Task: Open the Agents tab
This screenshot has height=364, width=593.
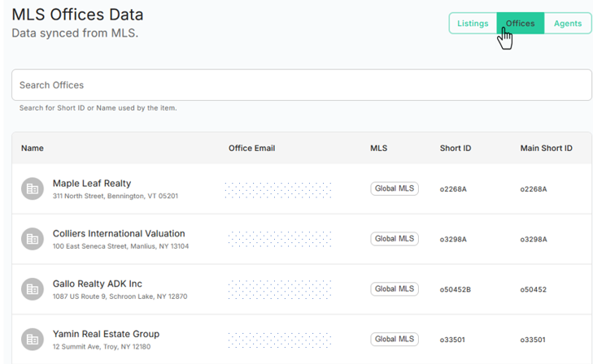Action: point(568,24)
